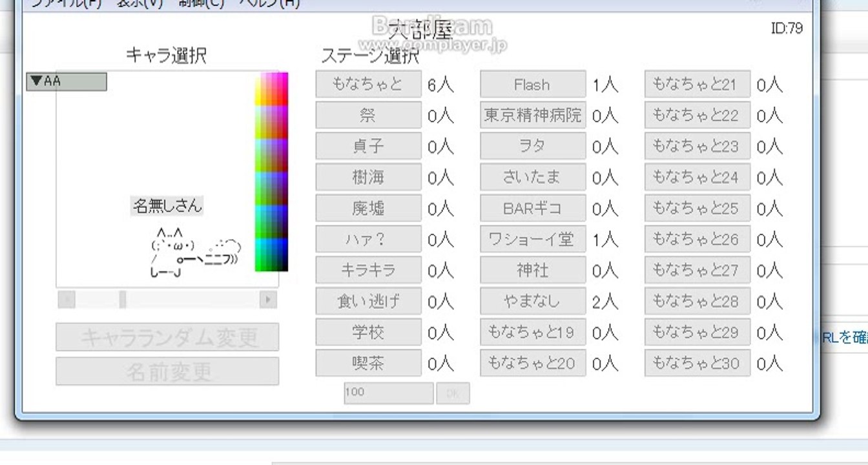Click the ASCII art cat character
This screenshot has height=465, width=868.
[195, 253]
